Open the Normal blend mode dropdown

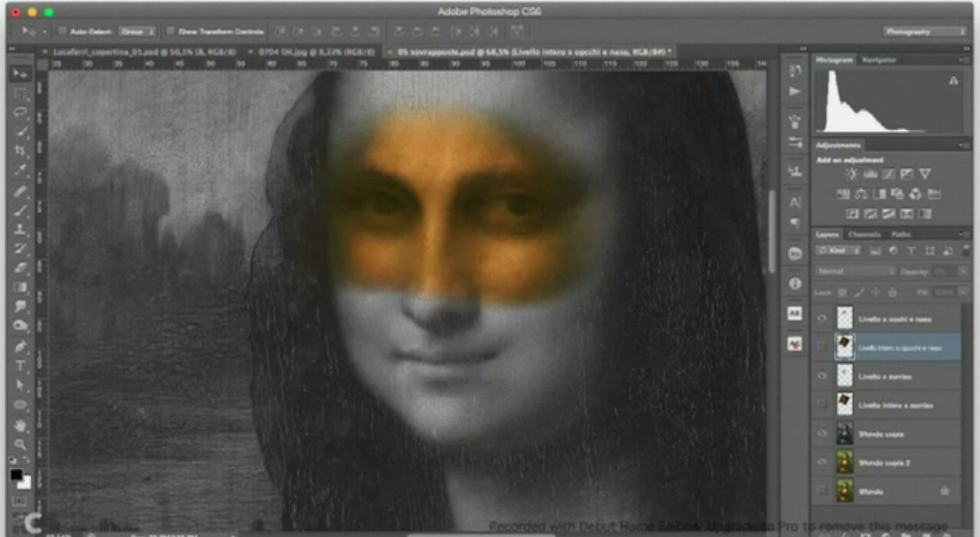click(x=855, y=272)
